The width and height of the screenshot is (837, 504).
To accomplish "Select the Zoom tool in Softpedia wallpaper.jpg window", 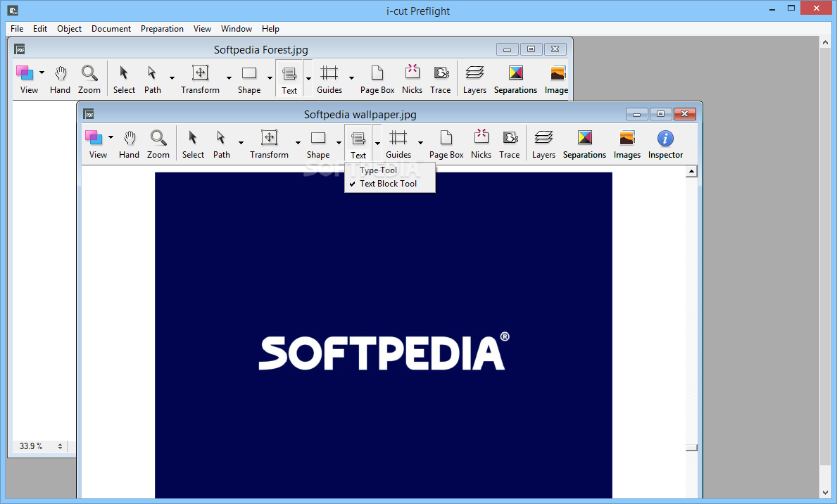I will point(158,145).
